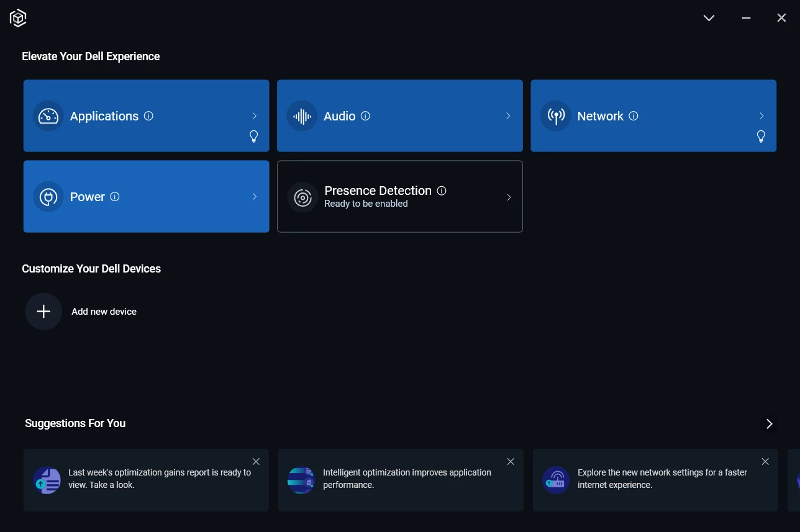
Task: Click the Presence Detection radar icon
Action: click(302, 197)
